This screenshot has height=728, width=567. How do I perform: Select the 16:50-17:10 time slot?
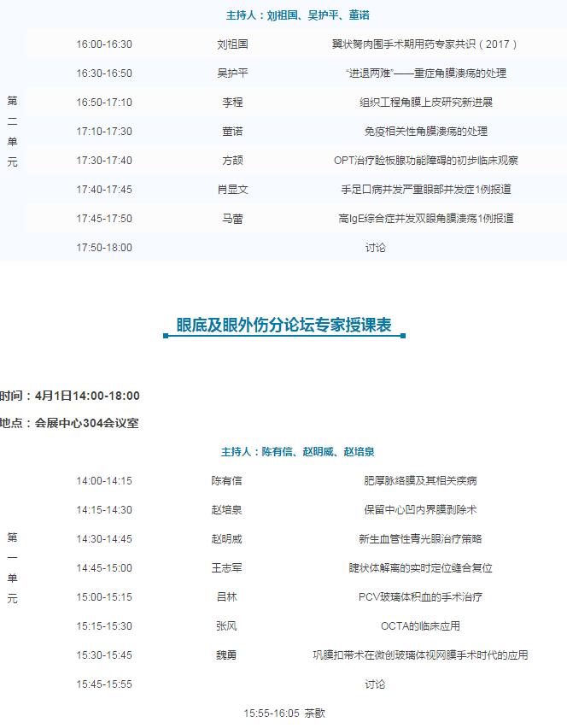click(104, 103)
